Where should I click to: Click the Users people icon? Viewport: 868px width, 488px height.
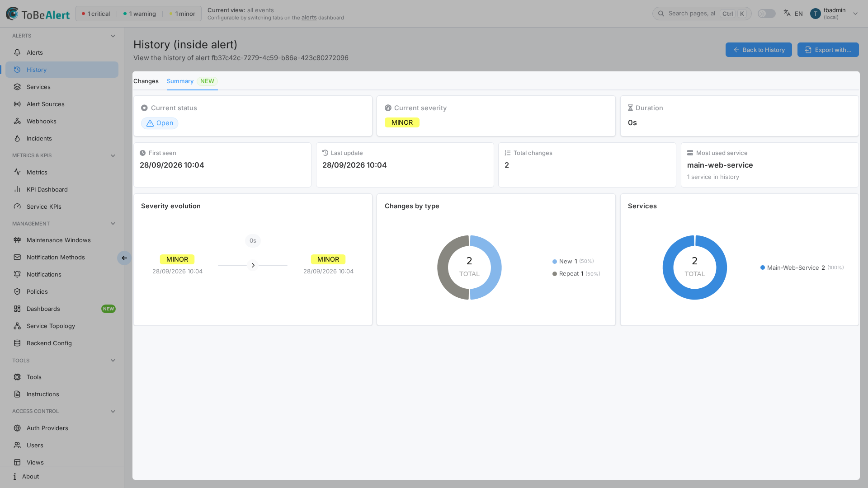tap(17, 445)
